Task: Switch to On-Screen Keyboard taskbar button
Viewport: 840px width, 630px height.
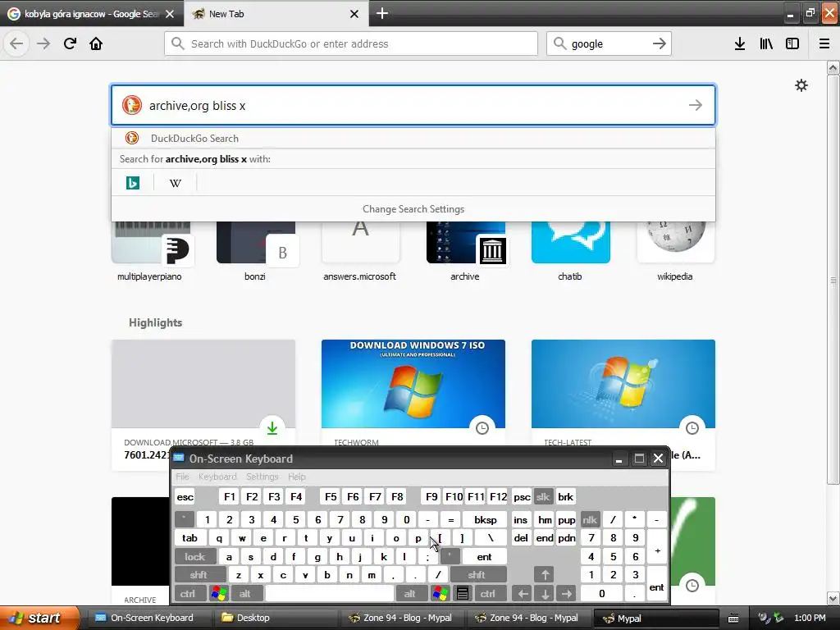Action: click(x=152, y=618)
